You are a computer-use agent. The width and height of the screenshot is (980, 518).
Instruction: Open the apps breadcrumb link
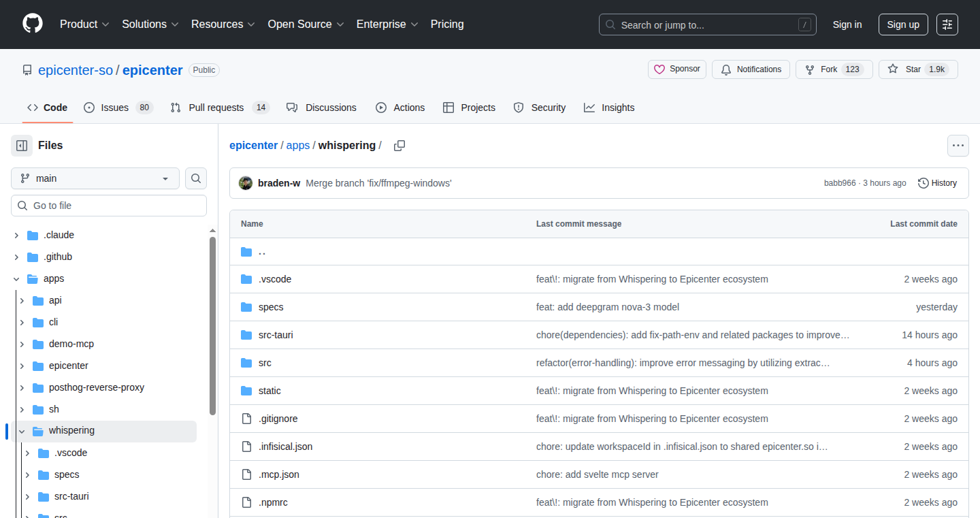pyautogui.click(x=298, y=146)
